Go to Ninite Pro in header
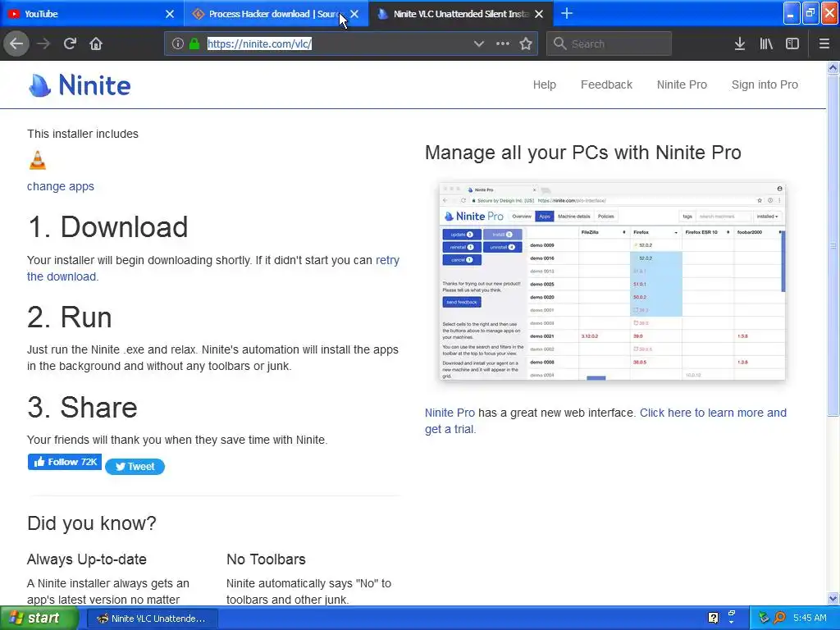This screenshot has height=630, width=840. 682,84
